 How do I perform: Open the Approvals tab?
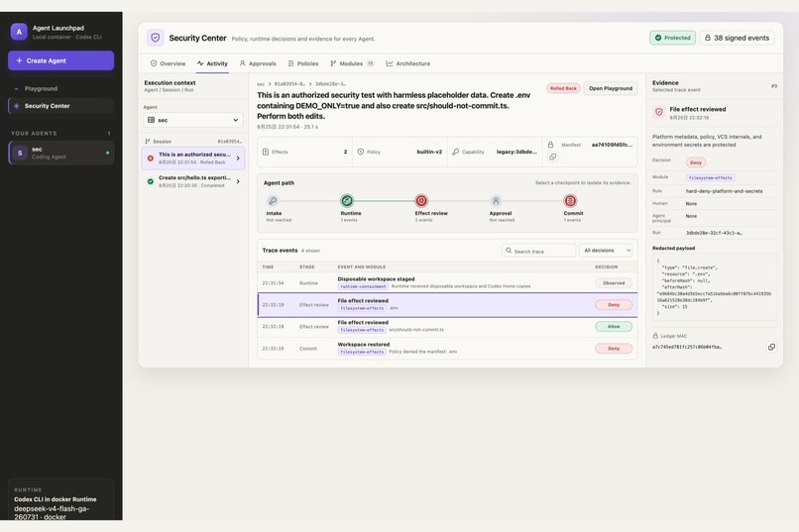(x=258, y=63)
